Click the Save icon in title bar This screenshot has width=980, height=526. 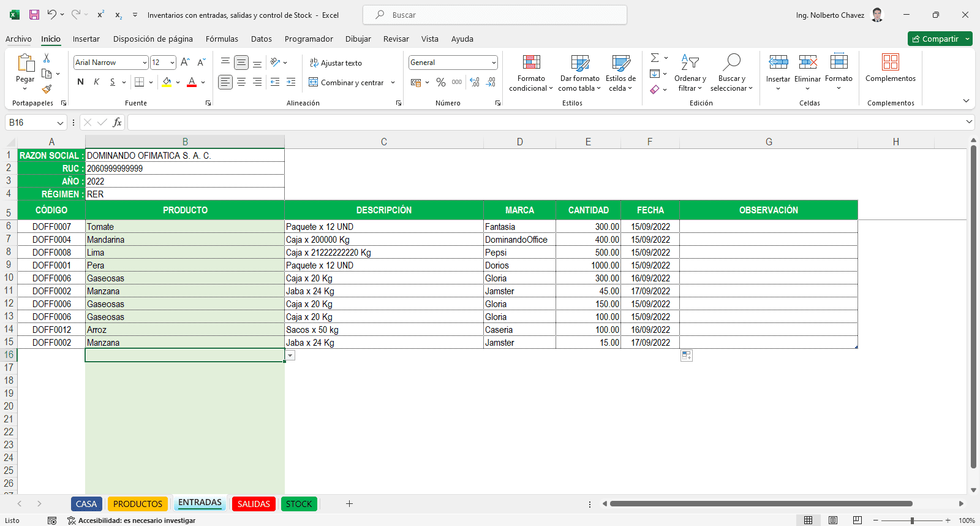tap(34, 15)
